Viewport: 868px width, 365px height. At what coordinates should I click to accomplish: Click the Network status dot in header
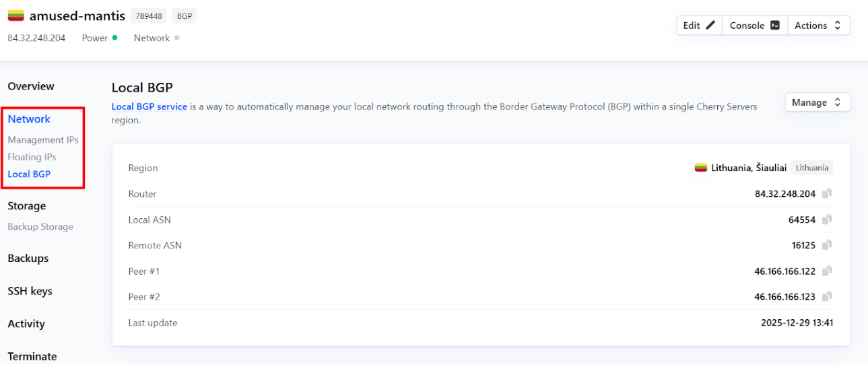click(176, 38)
